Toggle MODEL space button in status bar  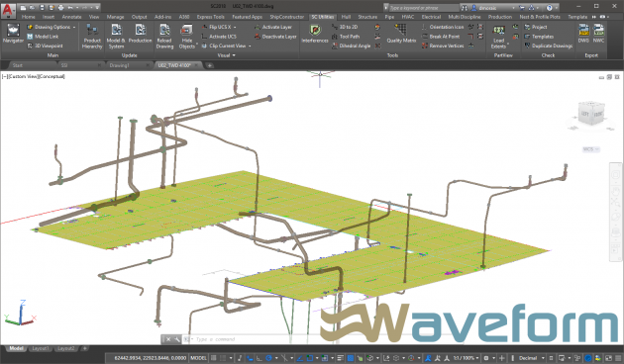[x=198, y=358]
